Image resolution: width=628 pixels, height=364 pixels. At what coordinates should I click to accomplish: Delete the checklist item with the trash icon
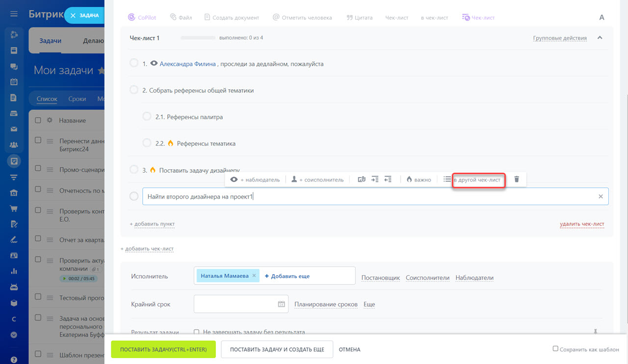[x=517, y=180]
